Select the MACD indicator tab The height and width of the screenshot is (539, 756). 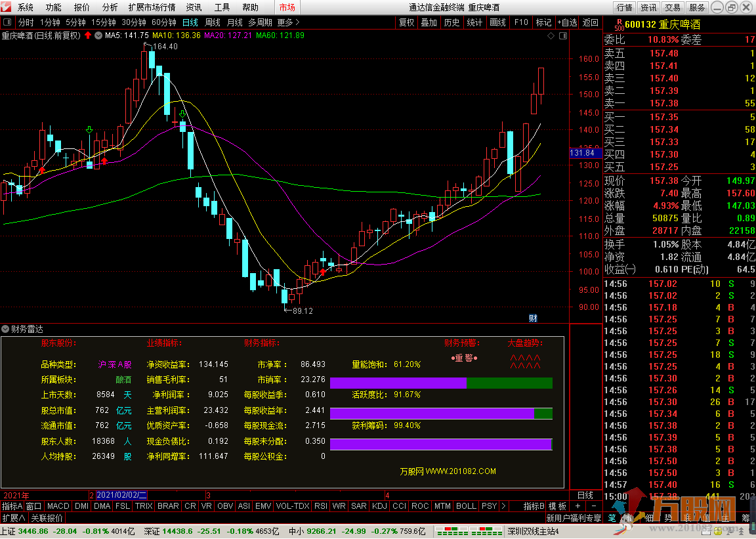point(58,506)
